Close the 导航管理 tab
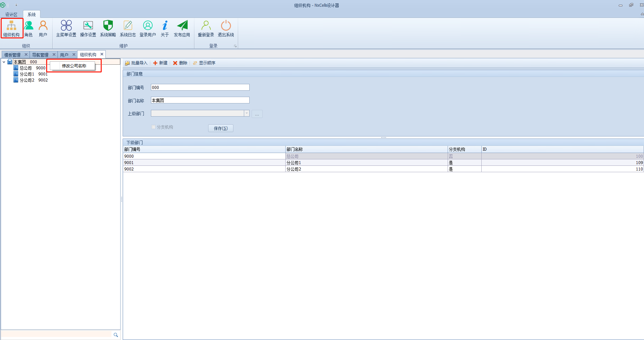Screen dimensions: 644x340 [x=54, y=55]
